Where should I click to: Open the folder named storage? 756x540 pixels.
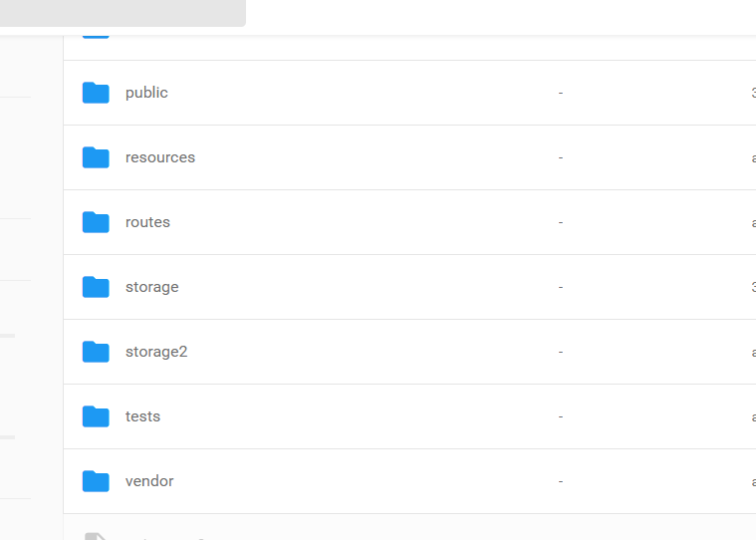point(152,287)
